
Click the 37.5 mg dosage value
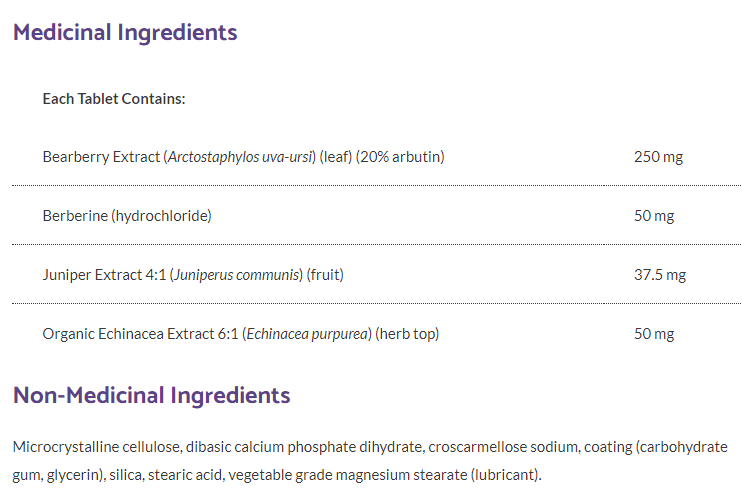point(659,275)
